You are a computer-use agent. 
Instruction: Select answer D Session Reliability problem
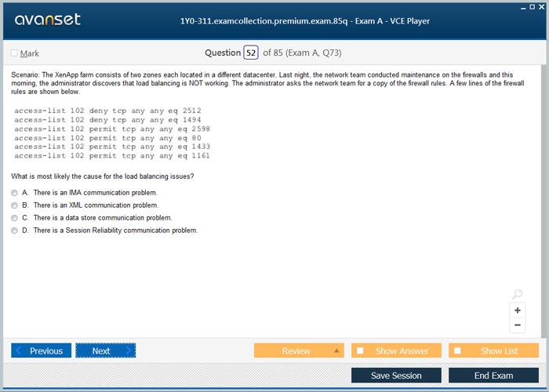pos(14,230)
